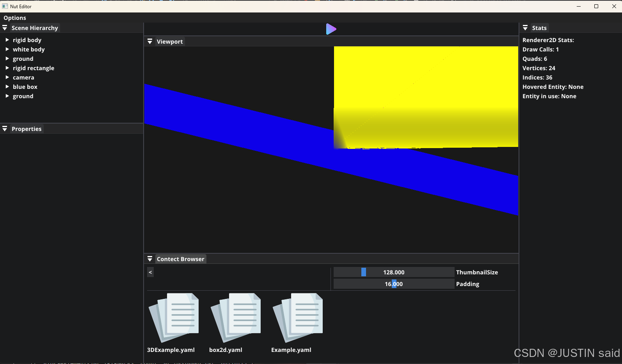The image size is (622, 364).
Task: Open the Options menu
Action: click(x=15, y=18)
